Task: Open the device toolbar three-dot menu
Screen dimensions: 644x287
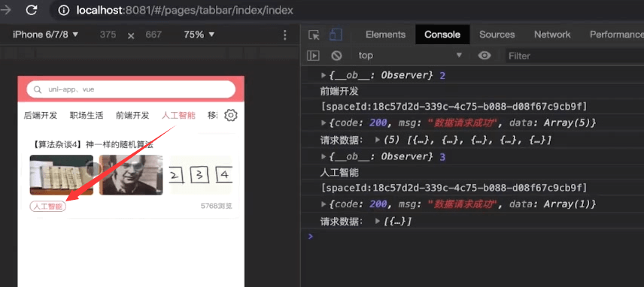Action: 285,35
